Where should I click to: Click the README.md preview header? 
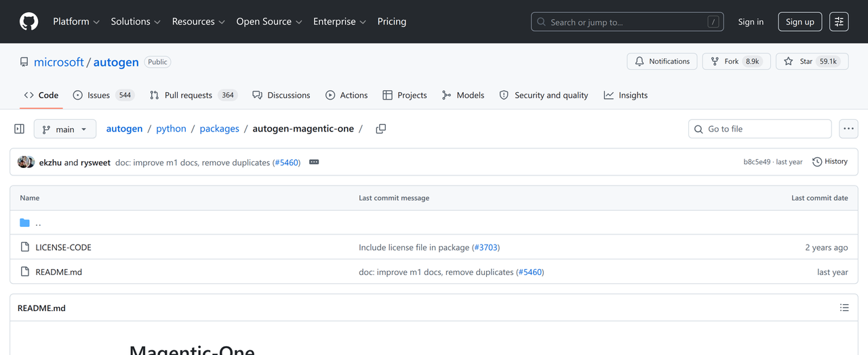click(41, 308)
